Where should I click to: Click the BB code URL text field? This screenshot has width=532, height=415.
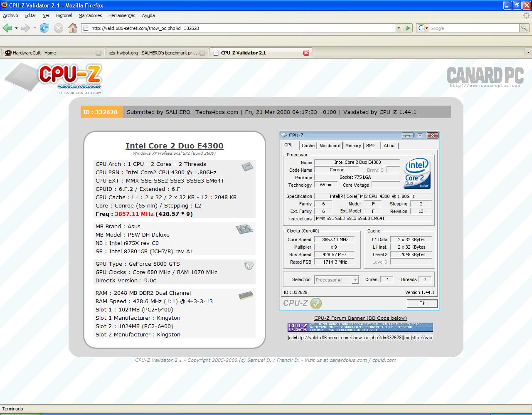click(x=360, y=338)
